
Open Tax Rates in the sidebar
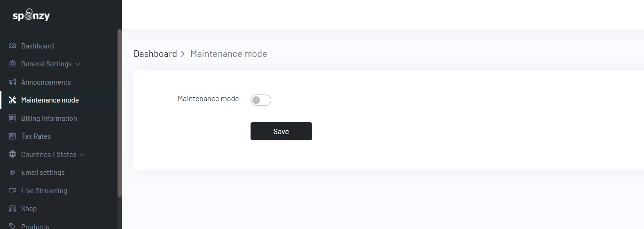(x=36, y=136)
